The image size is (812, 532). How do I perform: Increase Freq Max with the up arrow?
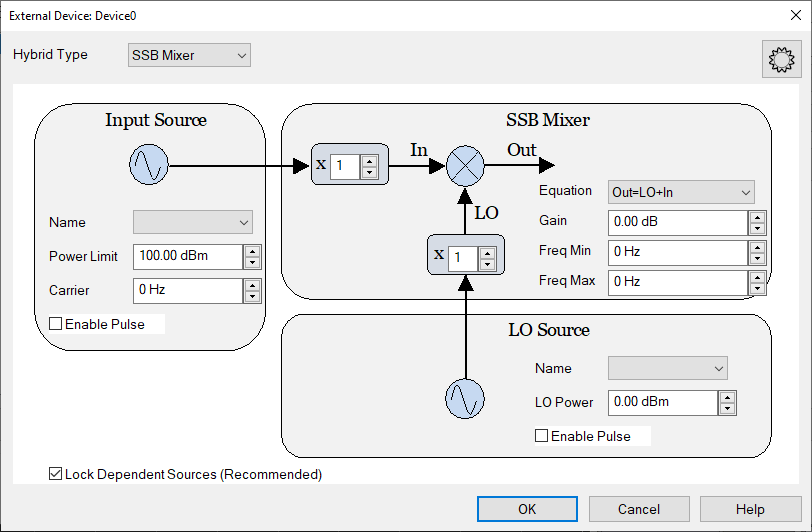point(757,277)
